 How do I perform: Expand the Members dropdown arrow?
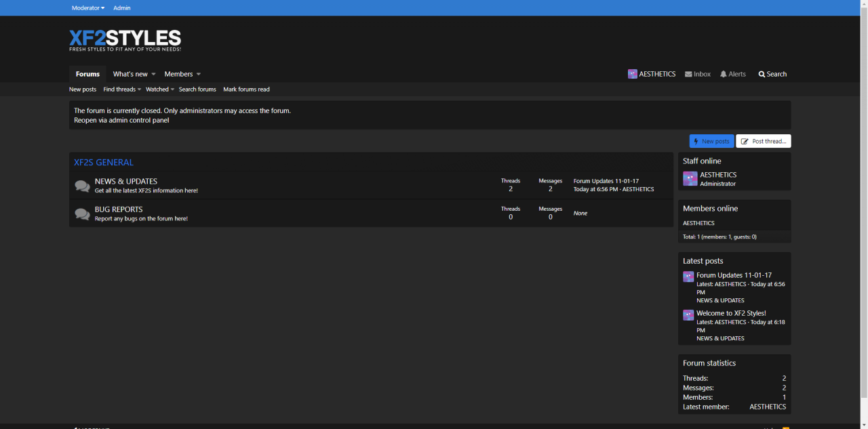[x=199, y=74]
